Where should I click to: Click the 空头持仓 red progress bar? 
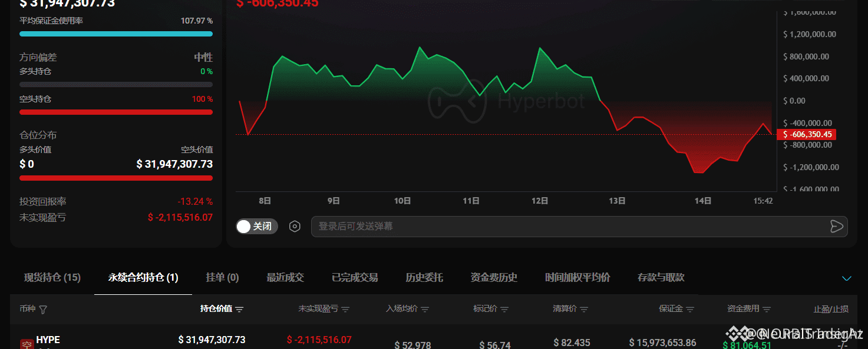pos(116,112)
